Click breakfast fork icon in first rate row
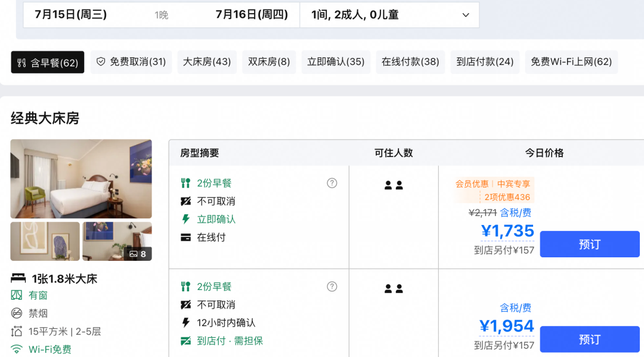This screenshot has width=644, height=357. pos(185,183)
